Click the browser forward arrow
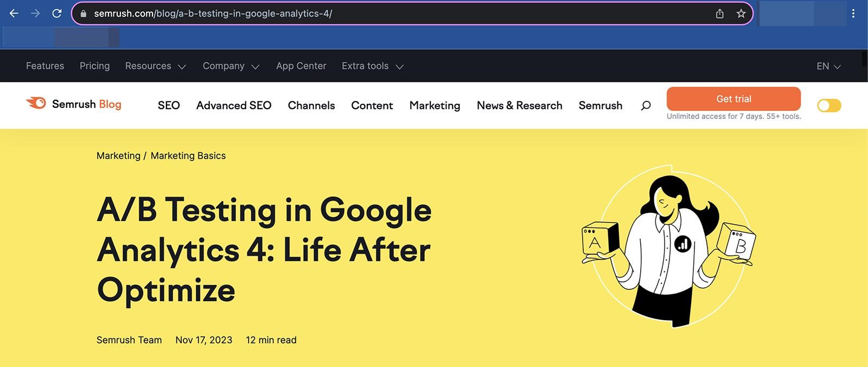This screenshot has width=868, height=367. tap(35, 14)
